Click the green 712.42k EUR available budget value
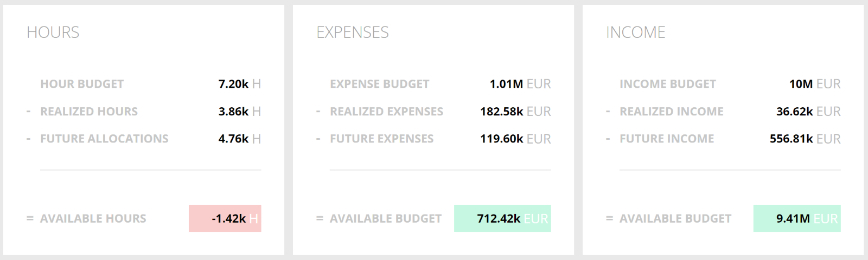 [x=502, y=218]
